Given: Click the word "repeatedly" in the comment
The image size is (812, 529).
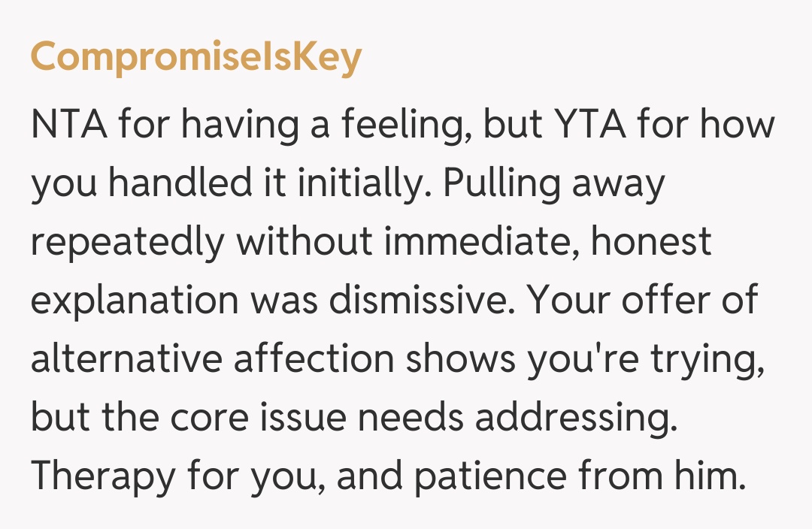Looking at the screenshot, I should point(127,242).
